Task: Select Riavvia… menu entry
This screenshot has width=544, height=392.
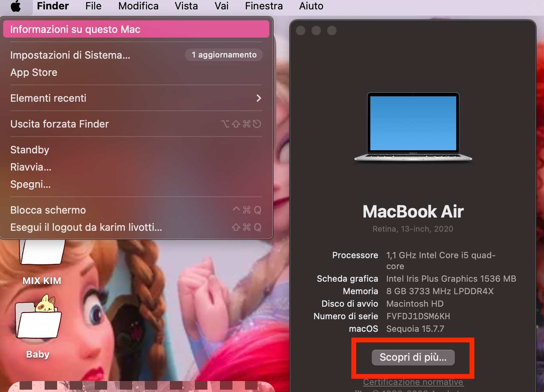Action: click(136, 167)
